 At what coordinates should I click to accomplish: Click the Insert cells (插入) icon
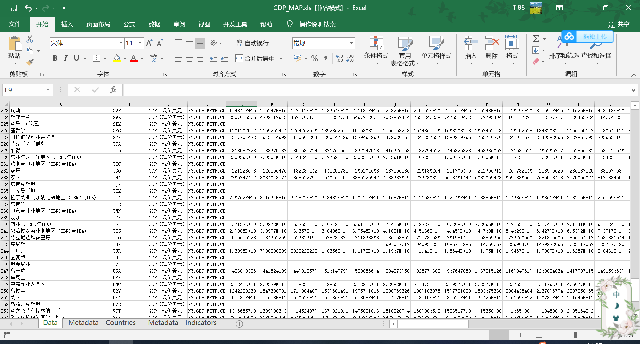[x=471, y=43]
